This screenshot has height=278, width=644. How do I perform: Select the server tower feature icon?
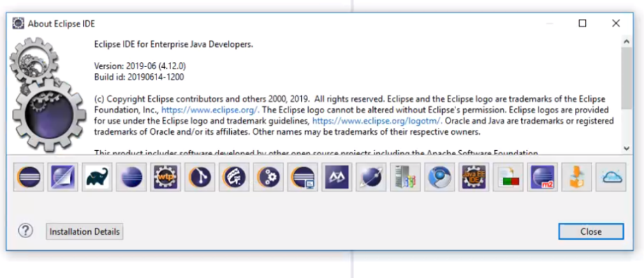(x=405, y=177)
